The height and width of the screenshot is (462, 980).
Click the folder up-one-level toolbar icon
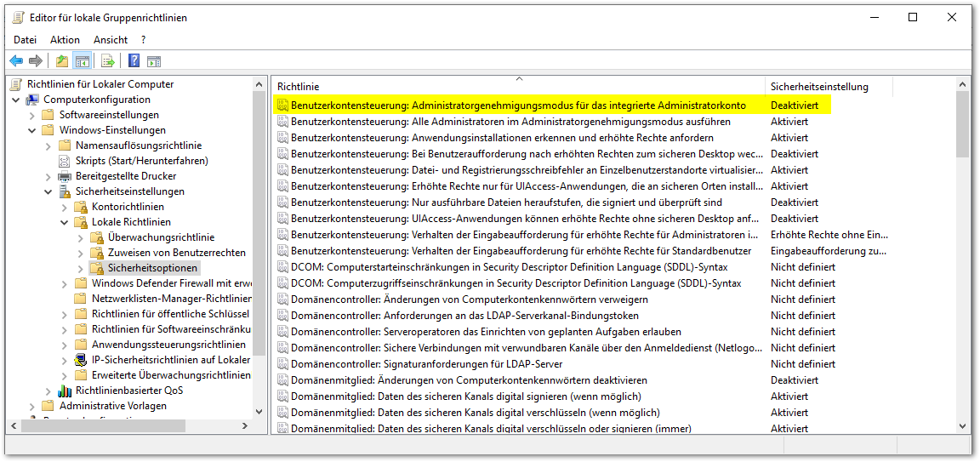coord(61,60)
